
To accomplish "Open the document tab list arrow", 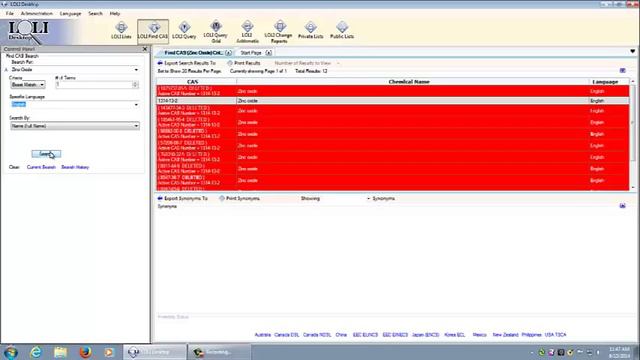I will coord(632,51).
